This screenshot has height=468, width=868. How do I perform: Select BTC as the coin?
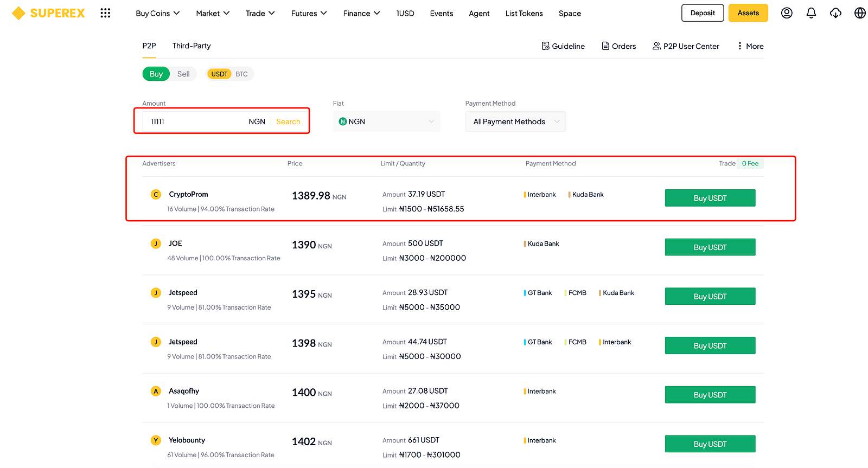click(241, 74)
